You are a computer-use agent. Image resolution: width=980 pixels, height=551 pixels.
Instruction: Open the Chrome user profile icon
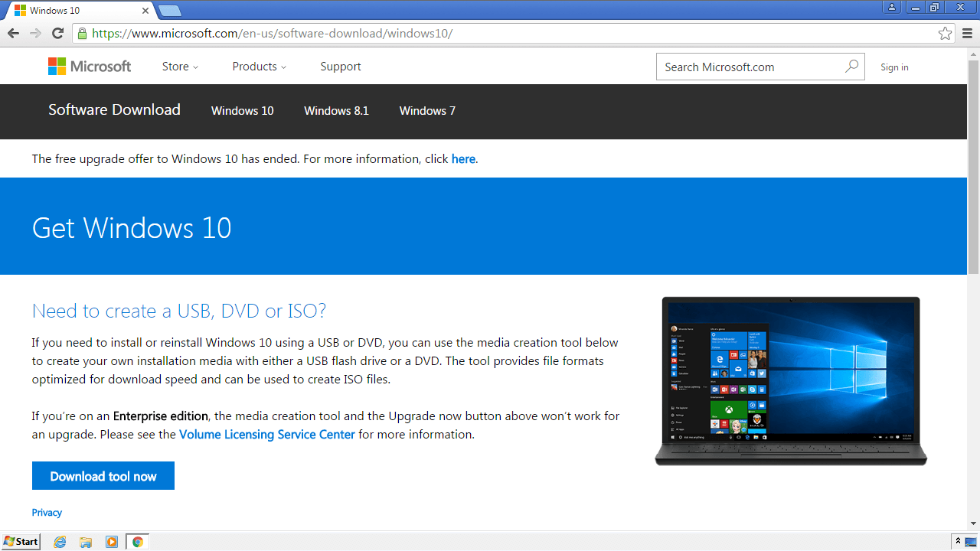pos(892,7)
